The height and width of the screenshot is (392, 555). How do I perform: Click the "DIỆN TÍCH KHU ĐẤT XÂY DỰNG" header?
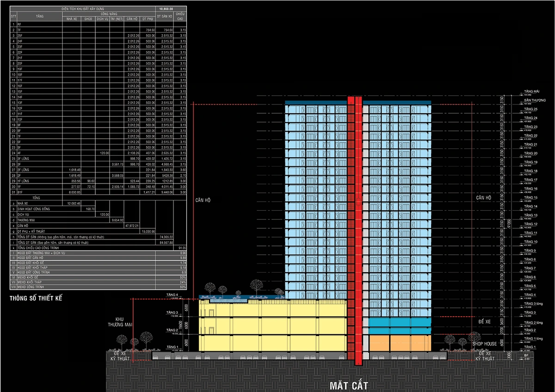pos(83,9)
